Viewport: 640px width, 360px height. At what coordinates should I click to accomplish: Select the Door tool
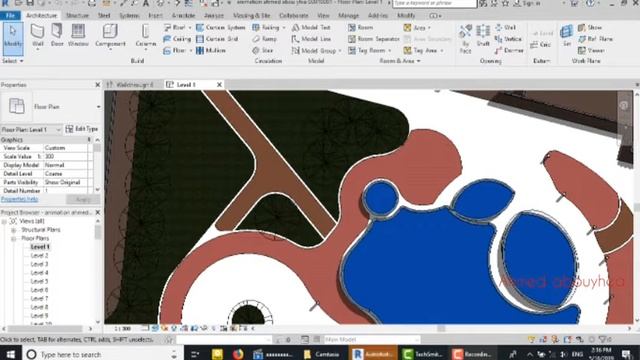[57, 36]
